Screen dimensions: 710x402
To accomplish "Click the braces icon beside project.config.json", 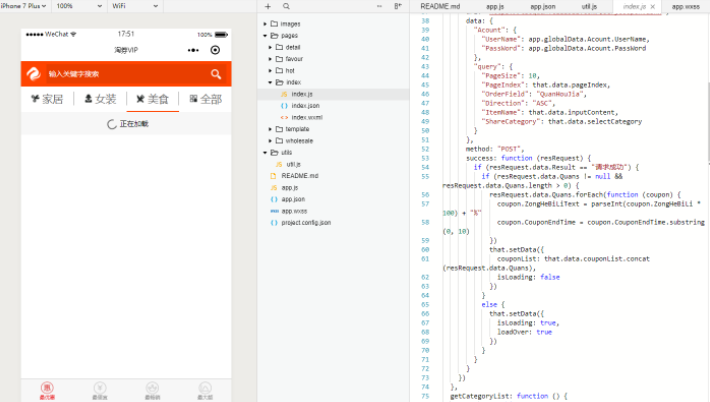I will pyautogui.click(x=274, y=223).
